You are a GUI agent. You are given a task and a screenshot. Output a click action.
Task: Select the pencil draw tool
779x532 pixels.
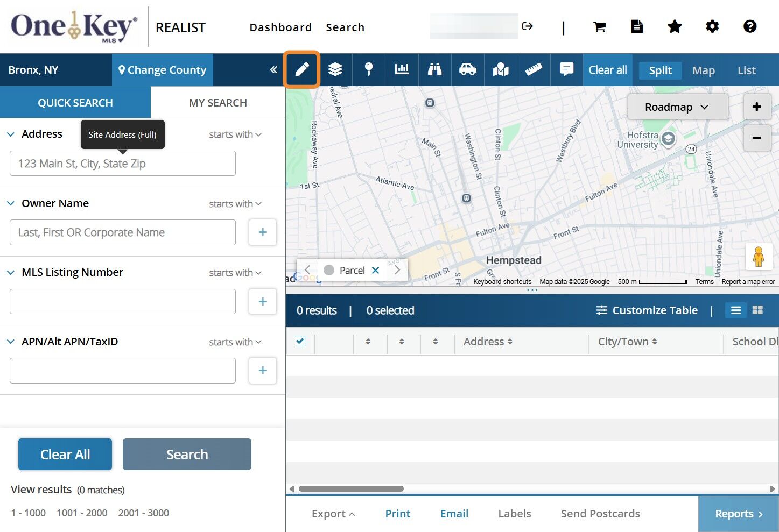pyautogui.click(x=302, y=69)
